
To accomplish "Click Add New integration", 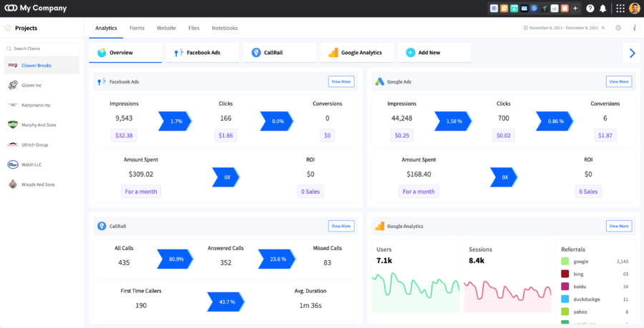I will click(x=434, y=52).
